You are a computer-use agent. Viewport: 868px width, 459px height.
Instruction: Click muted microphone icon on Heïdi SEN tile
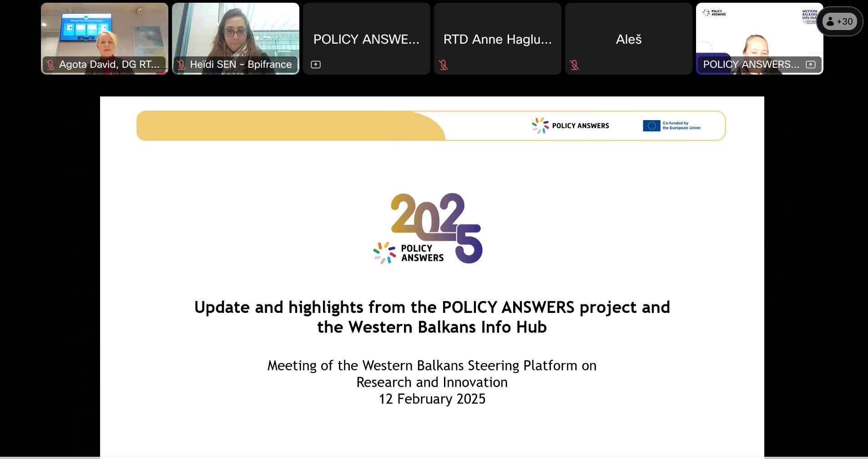tap(182, 65)
